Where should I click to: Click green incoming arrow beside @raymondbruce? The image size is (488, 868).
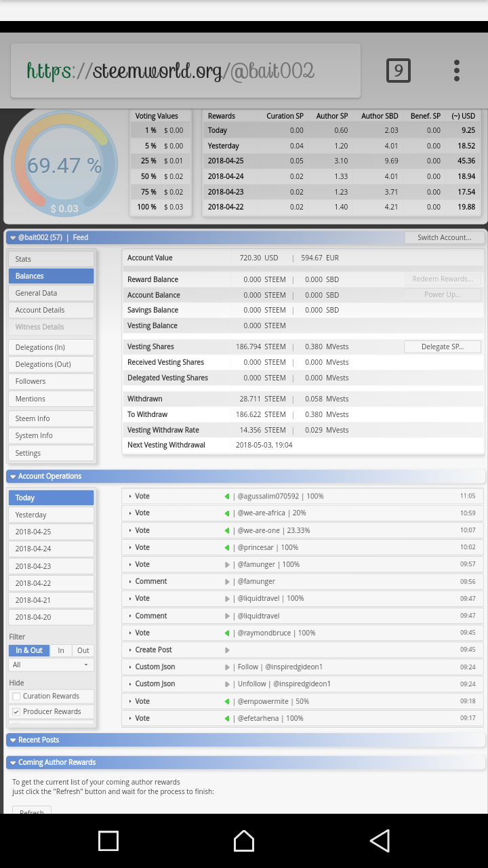(x=227, y=633)
